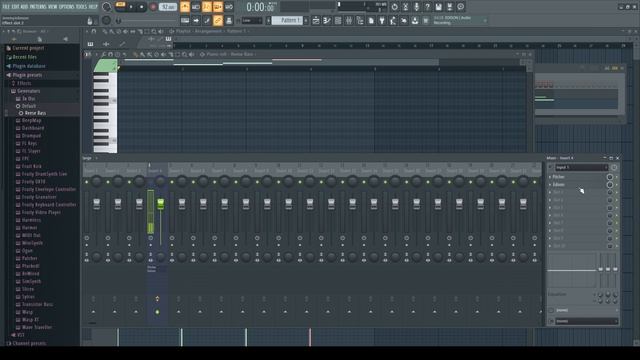
Task: Click the master pitch knob
Action: (106, 20)
